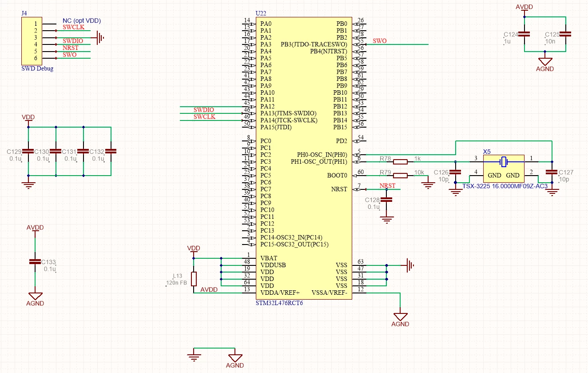Select the "10k" value of R79

(x=419, y=172)
